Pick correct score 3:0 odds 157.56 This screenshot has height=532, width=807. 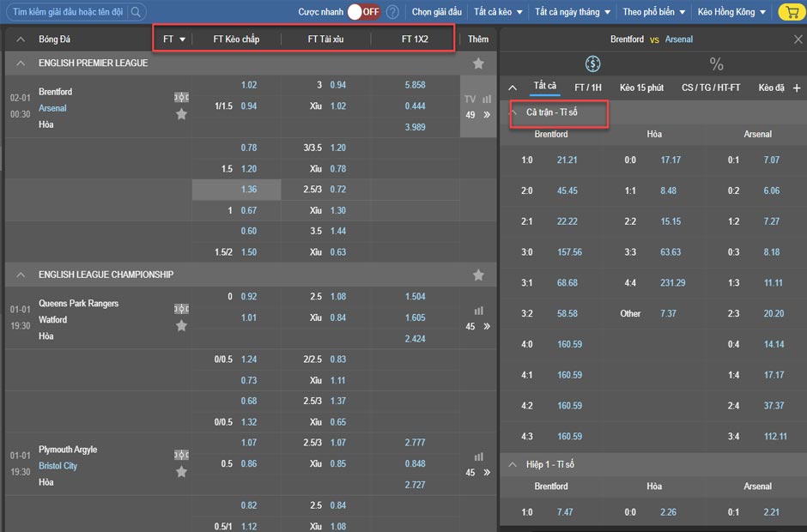click(x=569, y=252)
